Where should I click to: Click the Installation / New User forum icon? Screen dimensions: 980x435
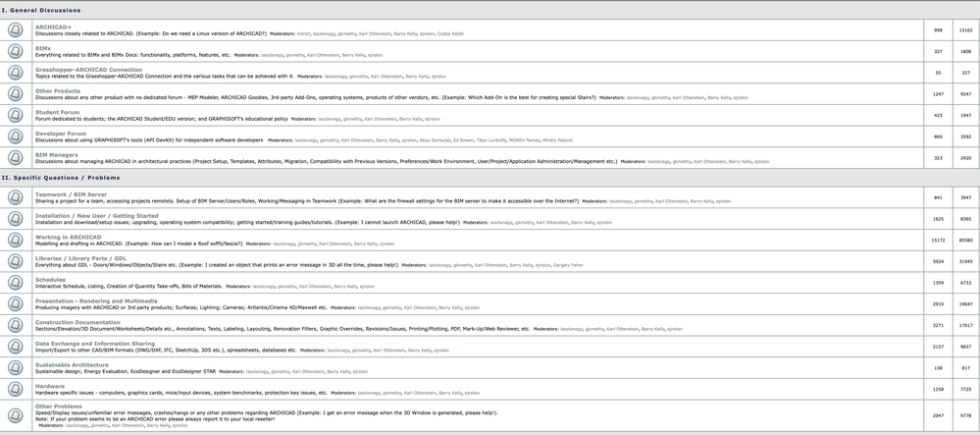pyautogui.click(x=15, y=218)
